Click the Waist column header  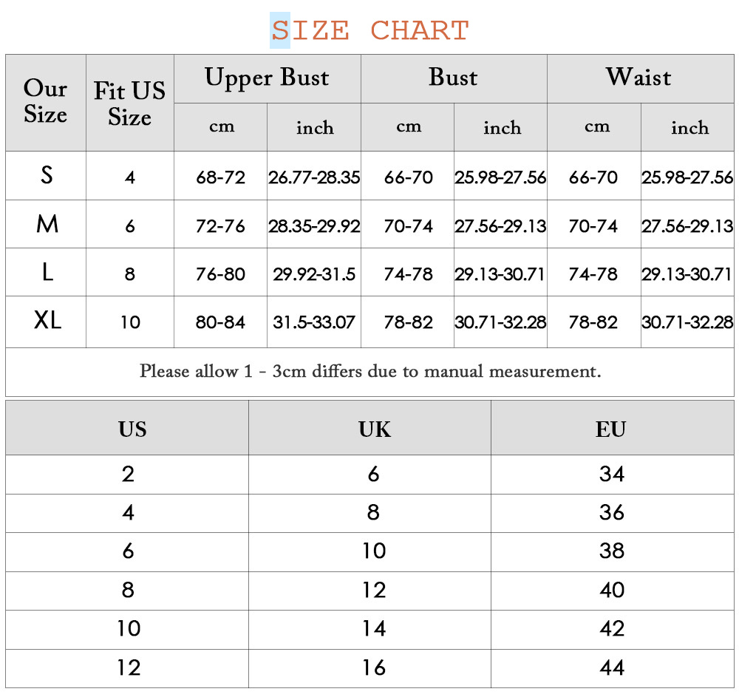click(x=641, y=78)
